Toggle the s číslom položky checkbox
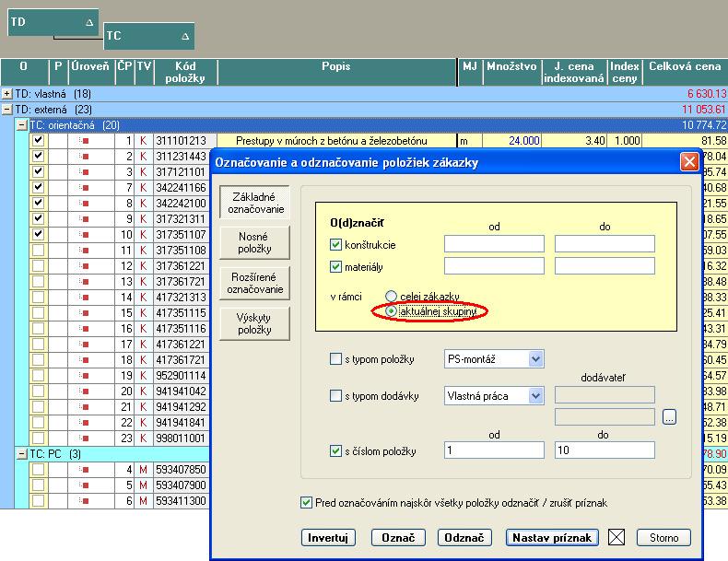 (x=335, y=450)
